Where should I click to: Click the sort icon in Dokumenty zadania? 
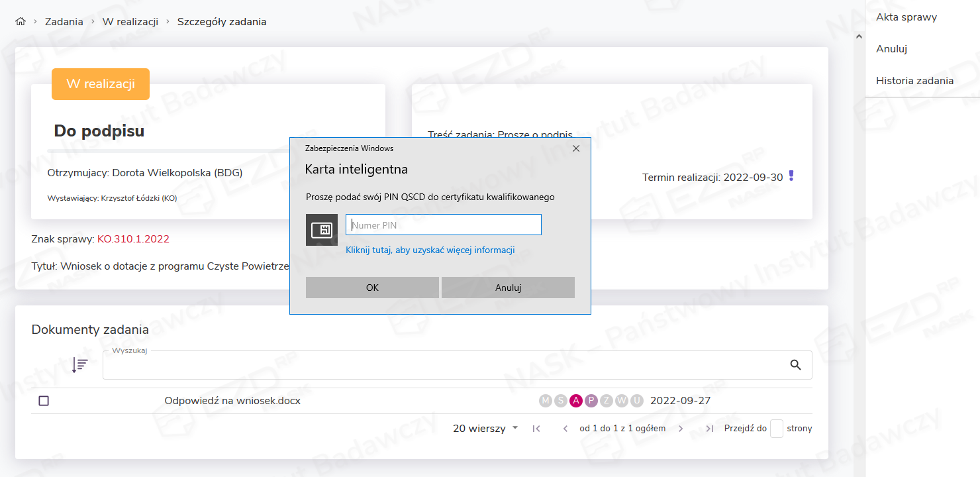80,364
